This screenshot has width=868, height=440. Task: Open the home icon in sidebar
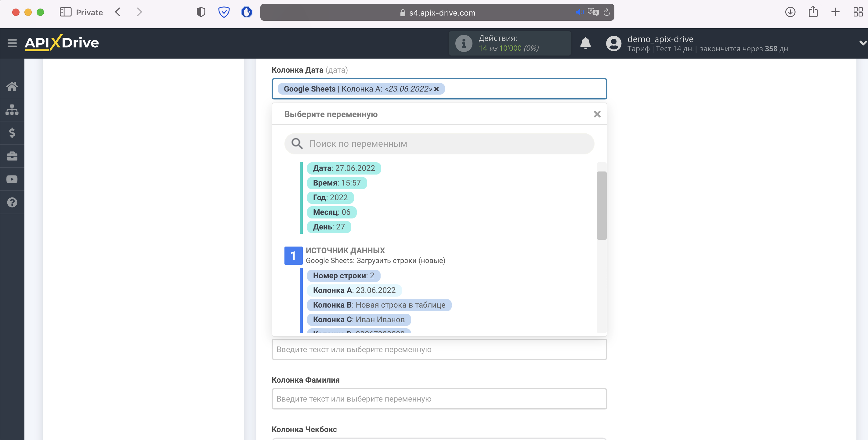tap(12, 87)
